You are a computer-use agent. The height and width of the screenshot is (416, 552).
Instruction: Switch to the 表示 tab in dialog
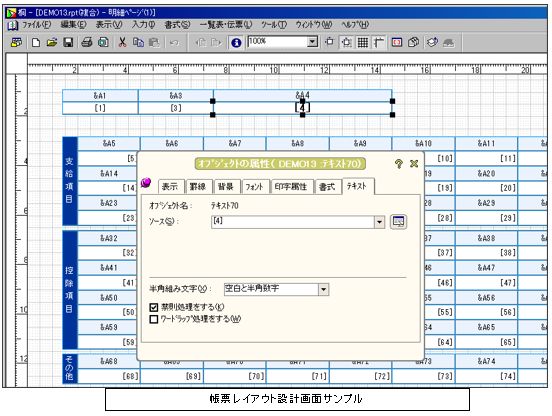(170, 187)
